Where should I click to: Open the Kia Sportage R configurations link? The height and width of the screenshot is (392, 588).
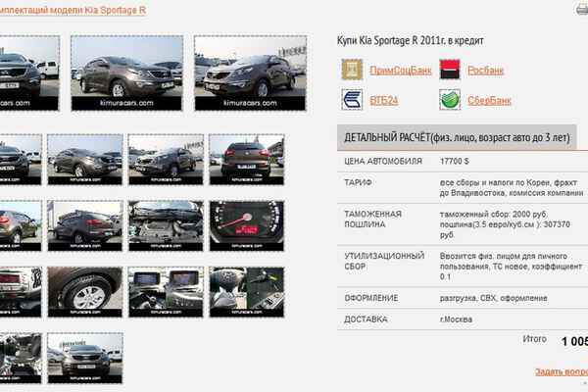tap(73, 10)
